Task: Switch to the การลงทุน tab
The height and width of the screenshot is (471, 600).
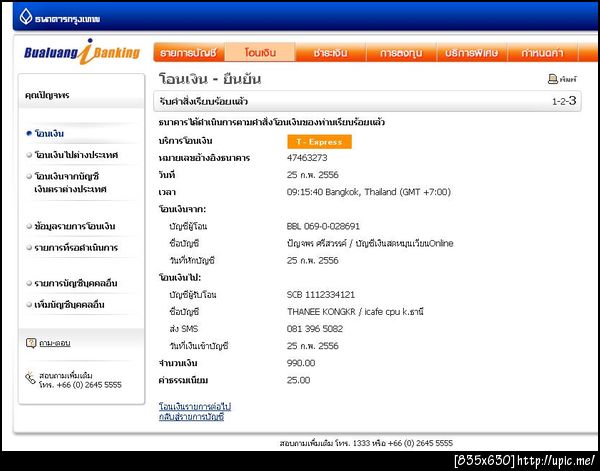Action: click(401, 52)
